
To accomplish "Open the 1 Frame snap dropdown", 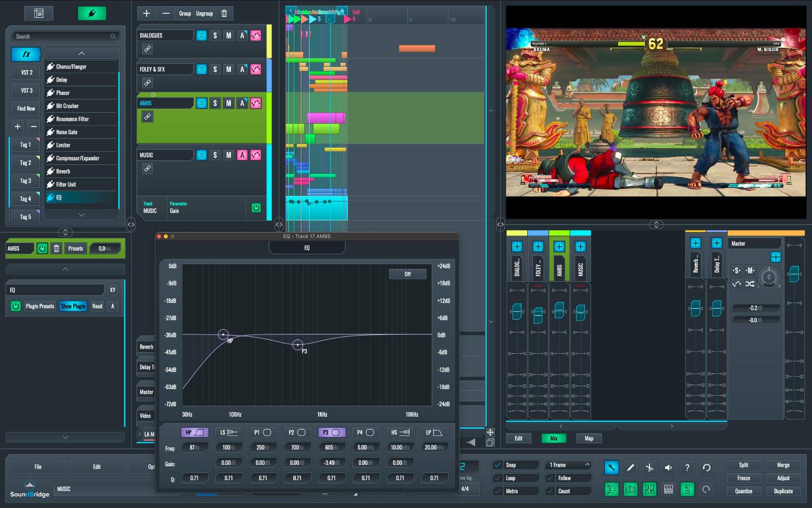I will 569,465.
